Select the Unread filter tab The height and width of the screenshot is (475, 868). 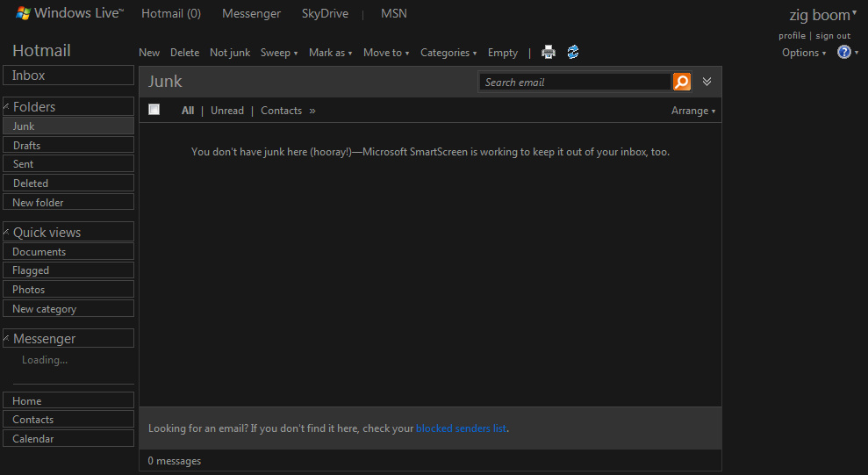[x=227, y=111]
